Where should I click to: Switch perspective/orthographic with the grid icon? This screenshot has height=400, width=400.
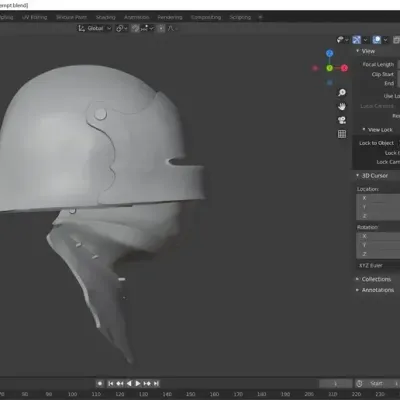click(x=342, y=134)
